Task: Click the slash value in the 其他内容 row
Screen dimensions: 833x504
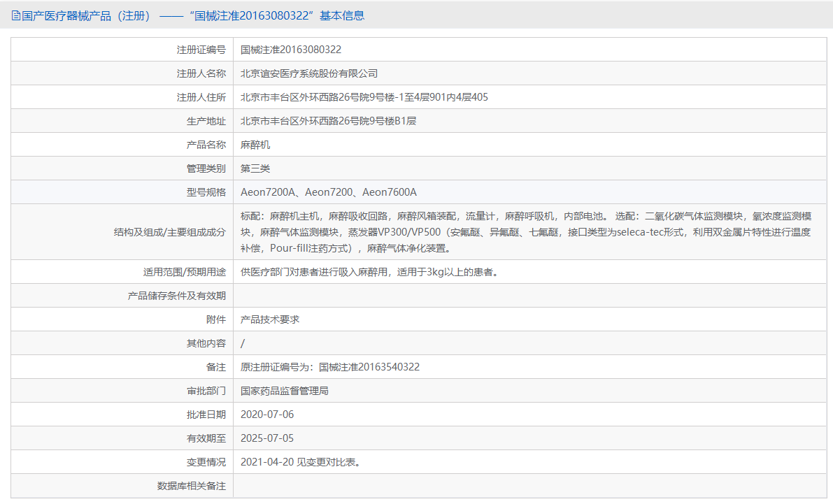Action: [x=242, y=343]
